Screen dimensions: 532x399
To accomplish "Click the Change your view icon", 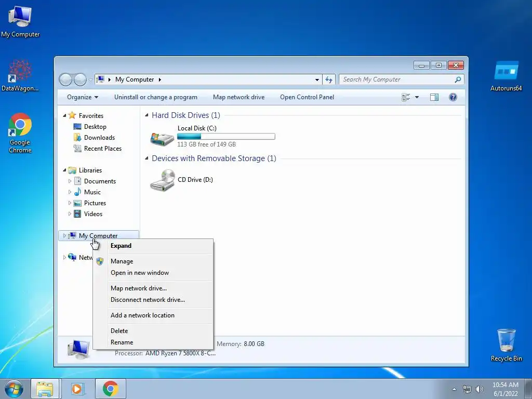I will 406,97.
